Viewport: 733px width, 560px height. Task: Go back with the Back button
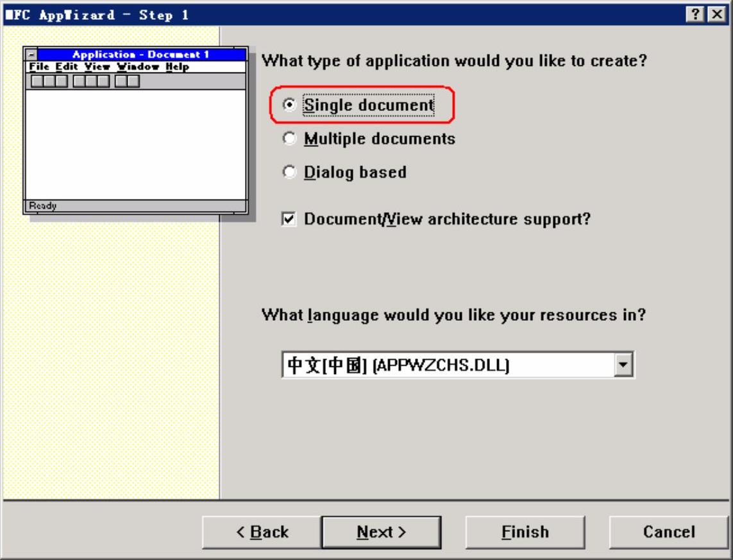pos(262,532)
